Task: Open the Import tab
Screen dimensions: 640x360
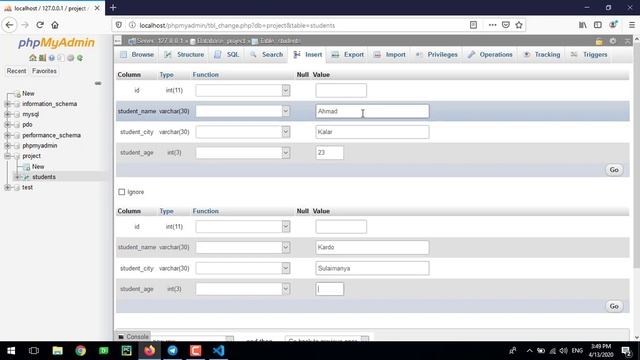Action: (389, 54)
